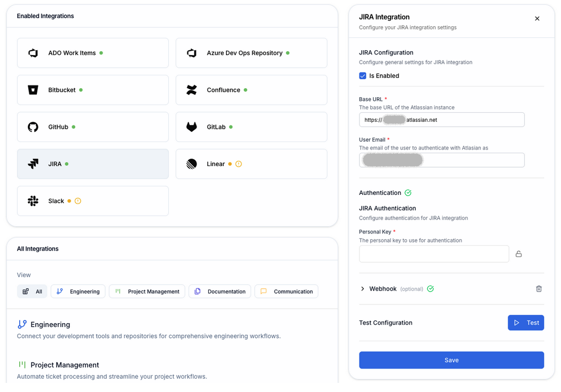
Task: Click the green status dot beside GitHub
Action: pos(73,127)
